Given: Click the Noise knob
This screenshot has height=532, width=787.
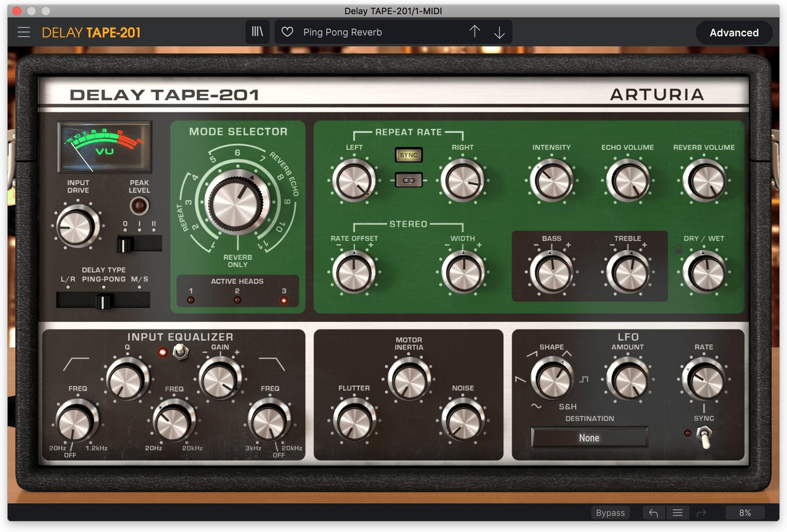Looking at the screenshot, I should (x=463, y=421).
